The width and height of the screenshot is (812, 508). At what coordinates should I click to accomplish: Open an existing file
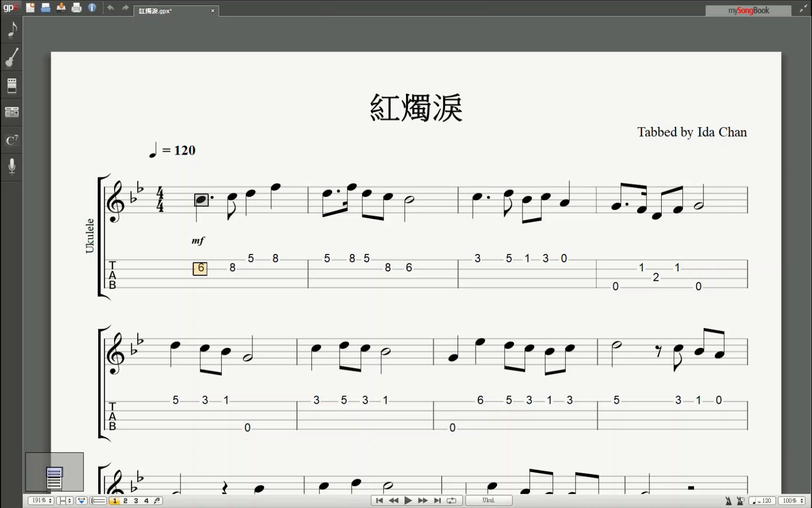pos(46,8)
